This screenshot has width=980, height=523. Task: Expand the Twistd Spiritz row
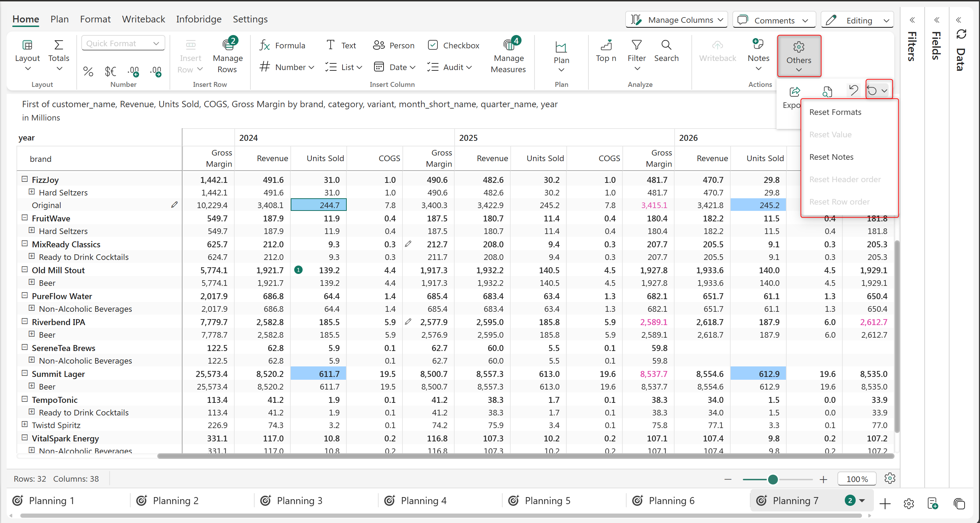coord(25,424)
